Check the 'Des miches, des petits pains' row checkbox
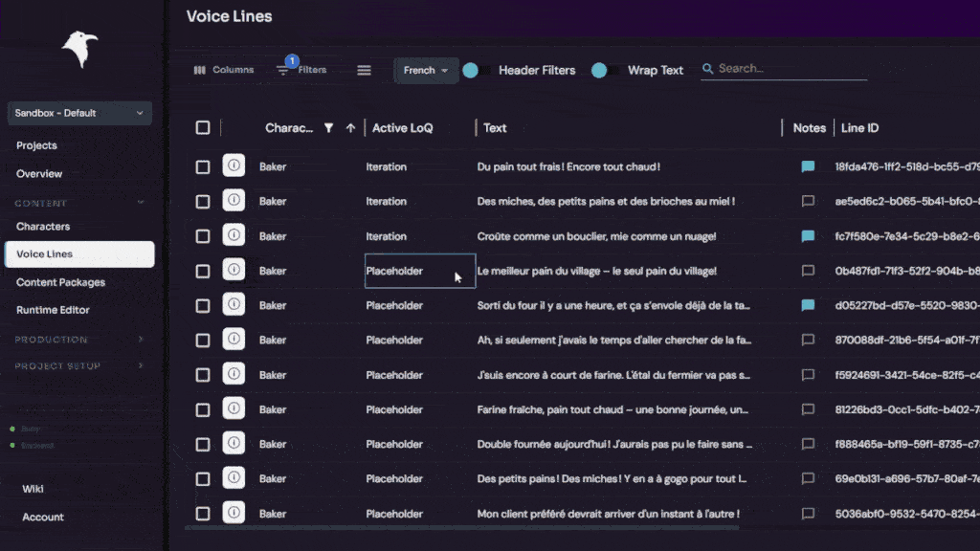 coord(203,202)
